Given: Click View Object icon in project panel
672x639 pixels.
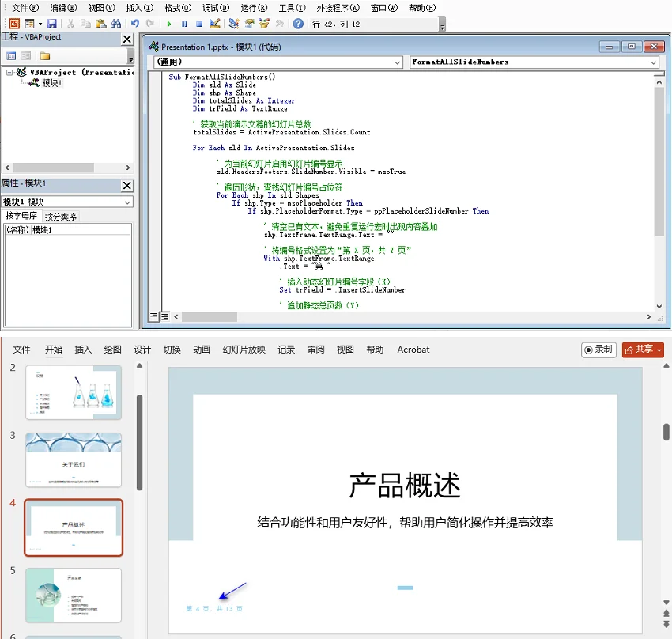Looking at the screenshot, I should [26, 55].
